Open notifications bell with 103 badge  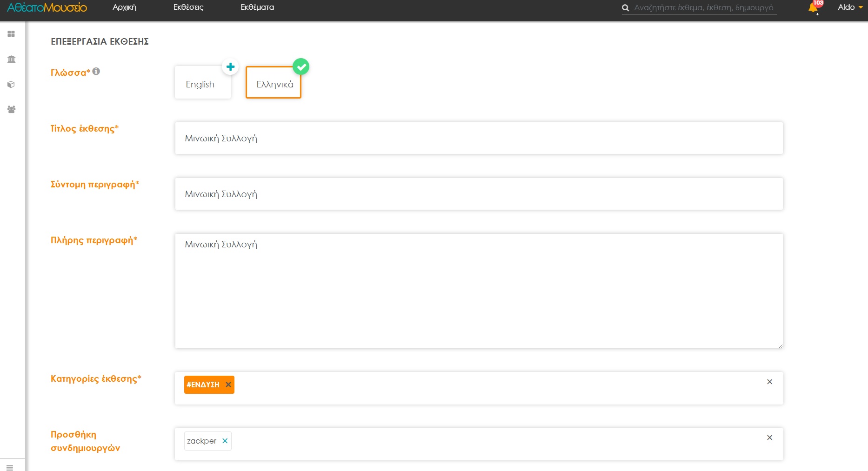814,8
